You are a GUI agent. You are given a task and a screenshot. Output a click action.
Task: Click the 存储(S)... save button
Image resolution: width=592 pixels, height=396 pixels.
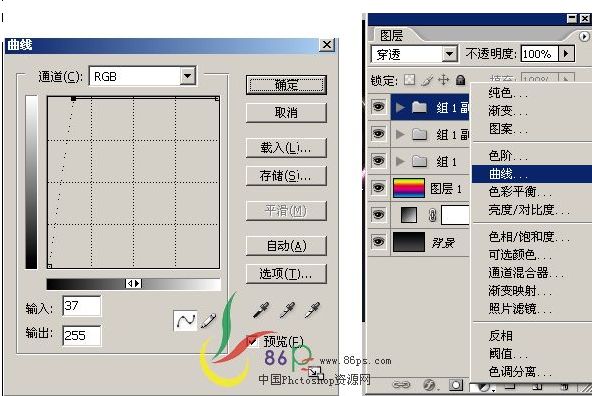[x=286, y=176]
